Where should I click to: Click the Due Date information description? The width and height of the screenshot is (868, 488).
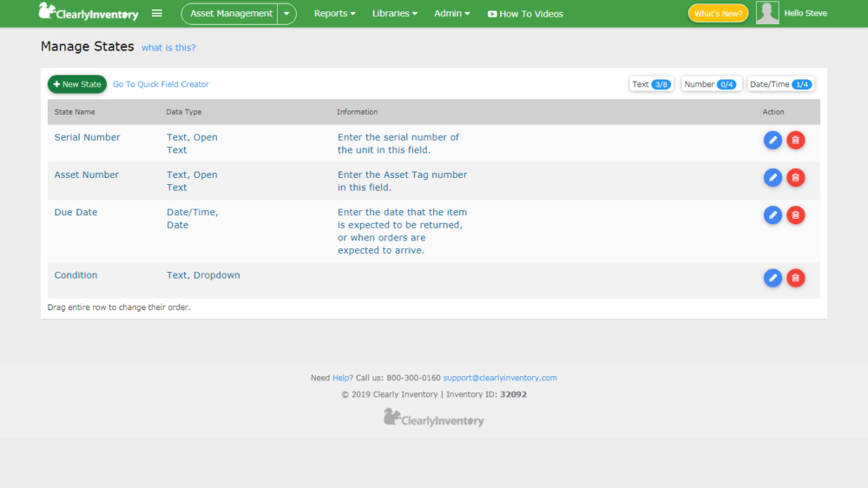(x=403, y=231)
